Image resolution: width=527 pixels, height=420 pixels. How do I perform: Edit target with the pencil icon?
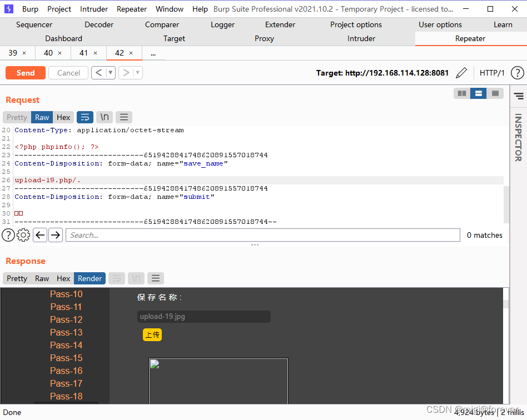pos(461,73)
